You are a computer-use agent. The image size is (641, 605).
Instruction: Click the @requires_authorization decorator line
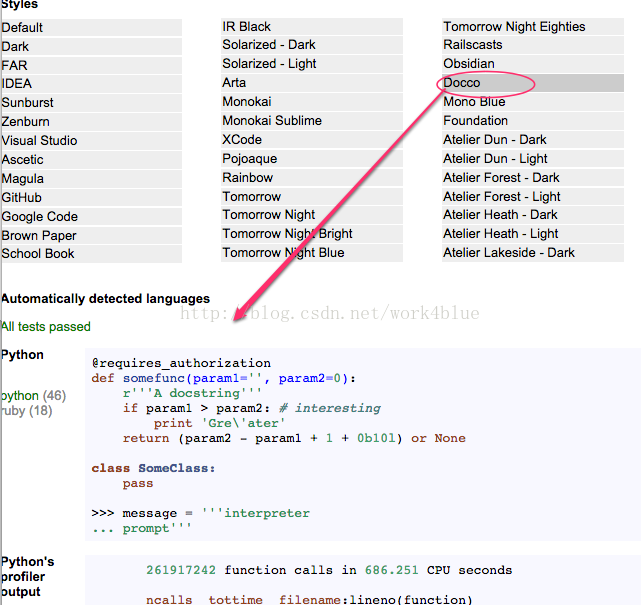181,363
